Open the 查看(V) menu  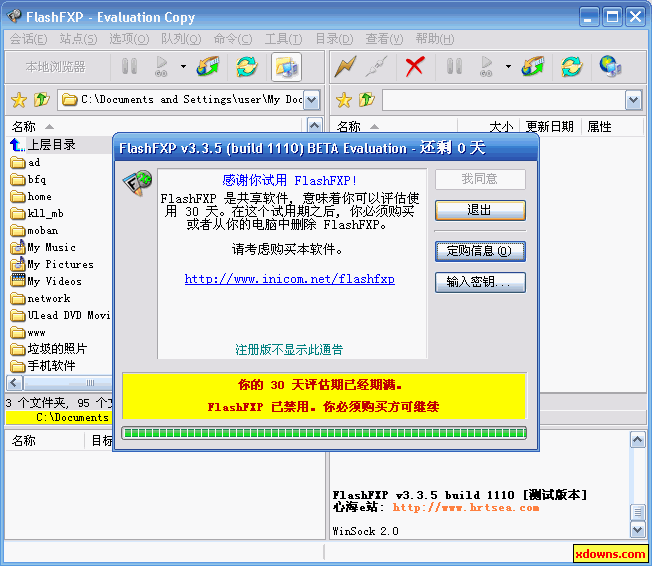tap(384, 39)
